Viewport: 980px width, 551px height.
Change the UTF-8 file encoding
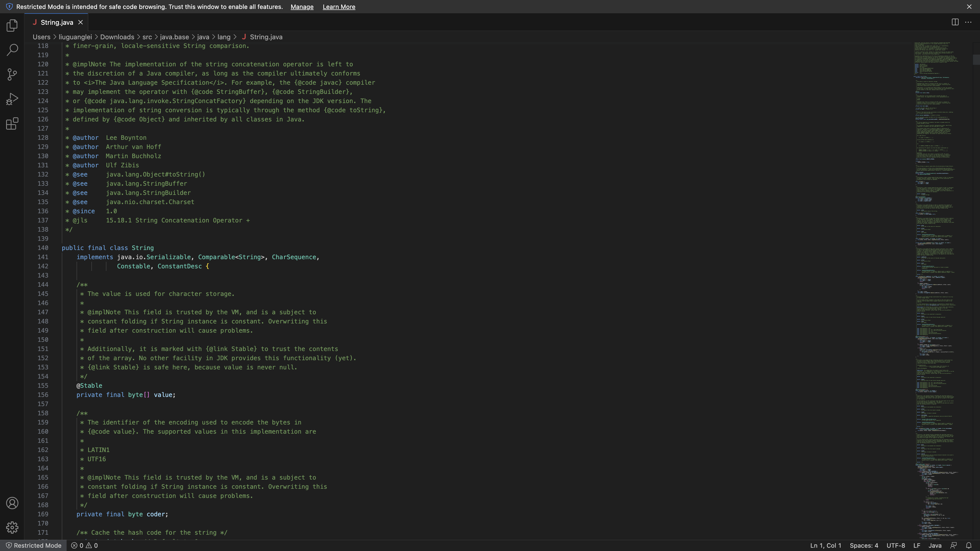[896, 545]
